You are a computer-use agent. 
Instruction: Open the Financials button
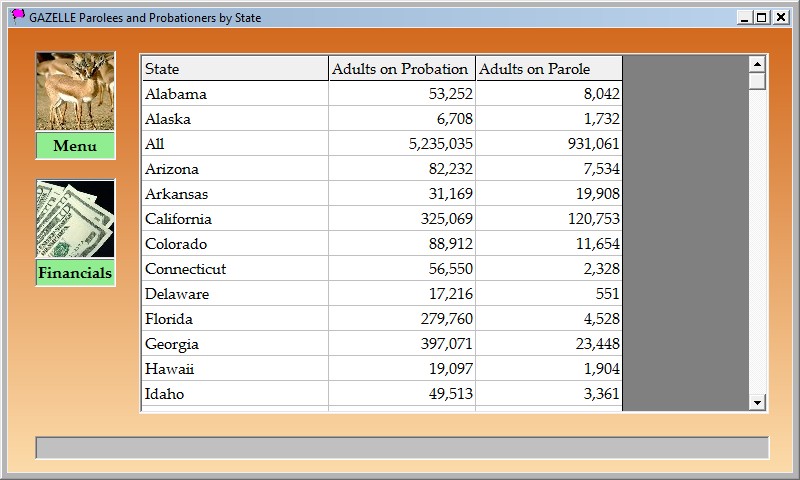tap(75, 273)
